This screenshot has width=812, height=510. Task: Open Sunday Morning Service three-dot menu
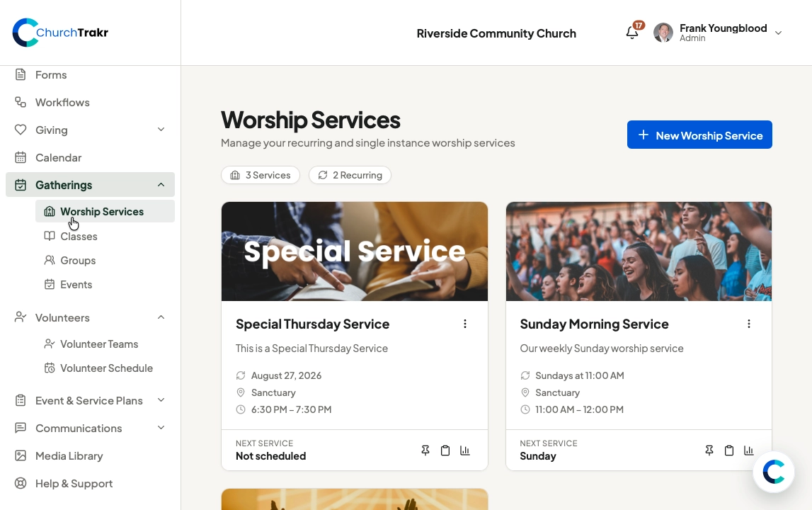click(x=749, y=324)
